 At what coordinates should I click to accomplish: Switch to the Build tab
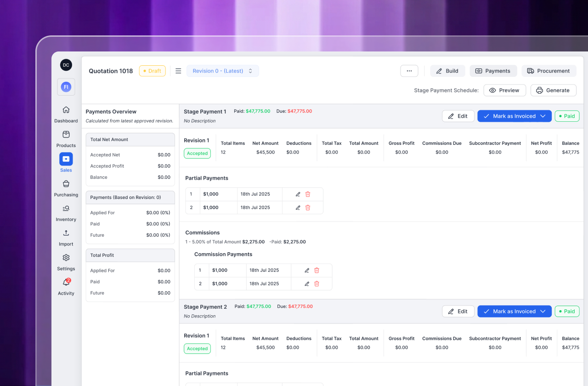tap(447, 71)
